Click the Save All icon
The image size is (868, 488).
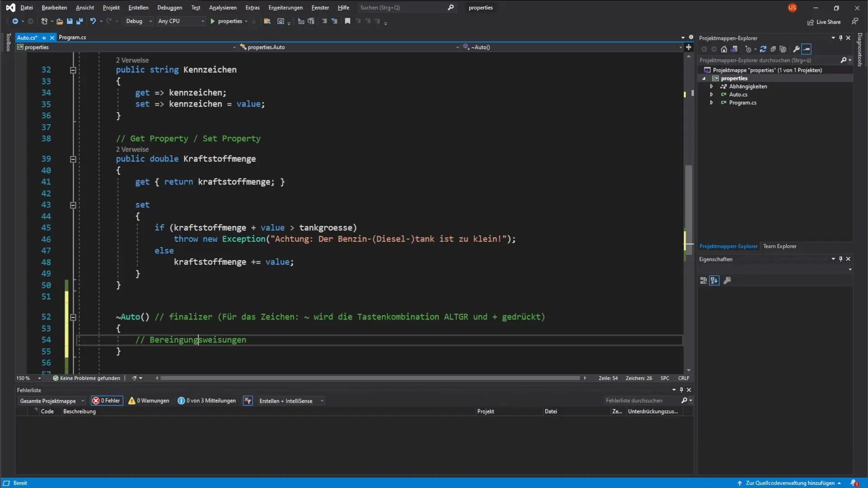[x=80, y=21]
